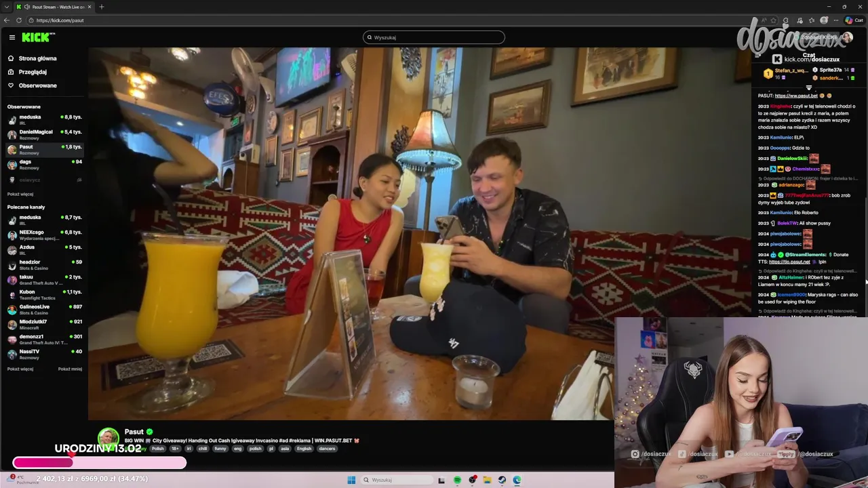Open Przeglądaj in the sidebar
Viewport: 868px width, 488px height.
pyautogui.click(x=27, y=72)
